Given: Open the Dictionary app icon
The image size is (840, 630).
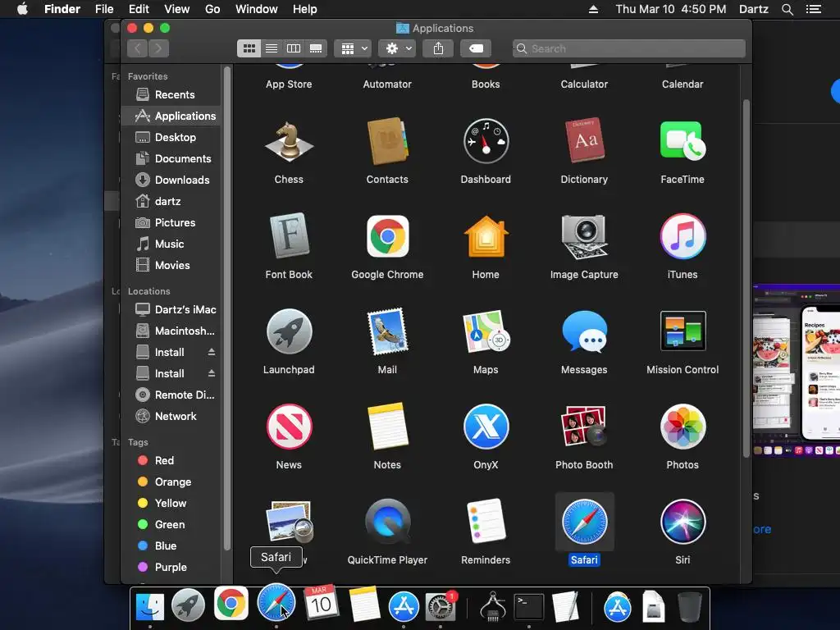Looking at the screenshot, I should pos(584,140).
